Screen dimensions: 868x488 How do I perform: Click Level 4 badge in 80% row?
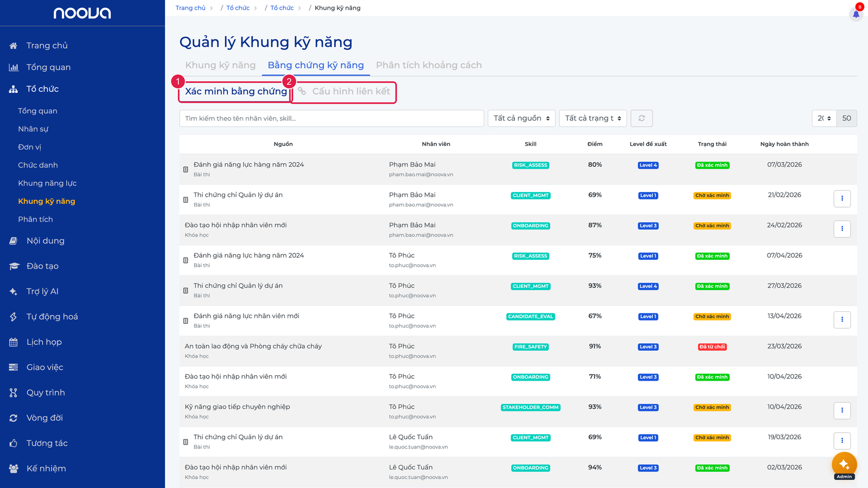pos(648,165)
